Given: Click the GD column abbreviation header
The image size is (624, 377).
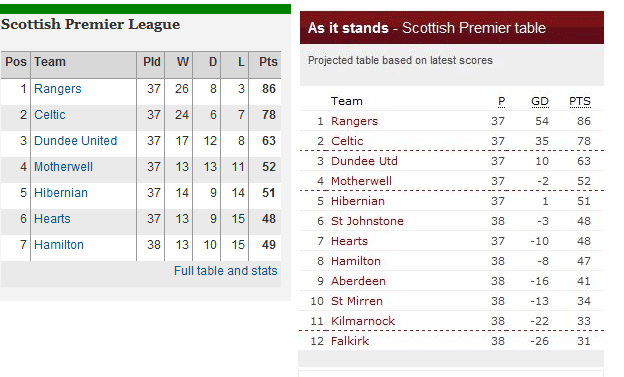Looking at the screenshot, I should [540, 102].
